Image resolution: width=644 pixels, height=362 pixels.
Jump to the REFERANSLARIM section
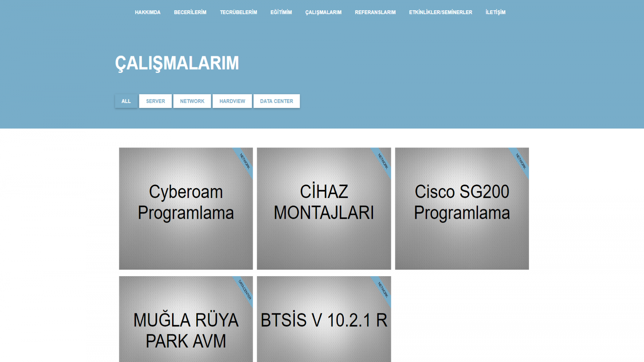point(375,12)
